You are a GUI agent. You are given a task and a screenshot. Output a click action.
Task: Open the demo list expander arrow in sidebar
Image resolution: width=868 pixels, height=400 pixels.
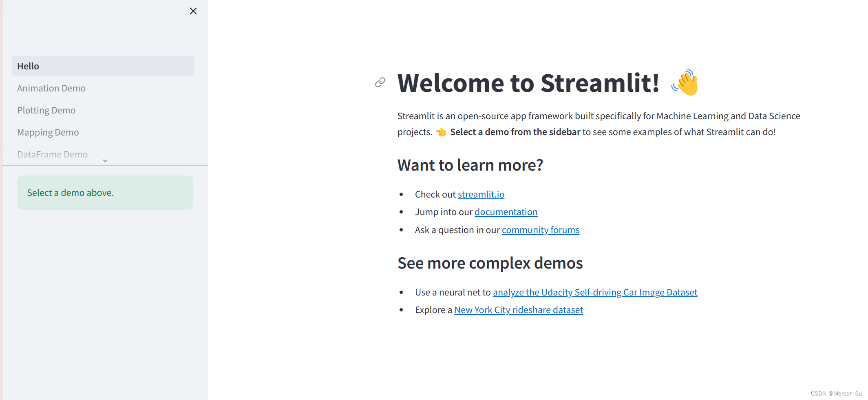(x=105, y=160)
